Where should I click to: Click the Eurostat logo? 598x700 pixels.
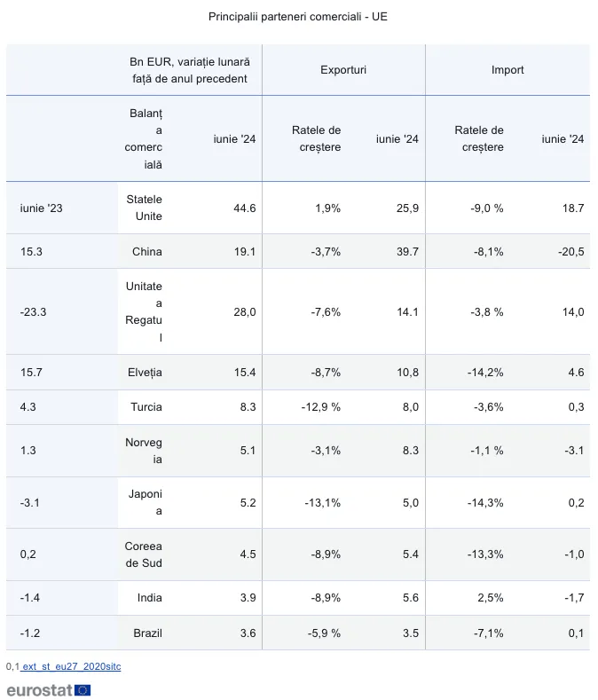pyautogui.click(x=49, y=689)
